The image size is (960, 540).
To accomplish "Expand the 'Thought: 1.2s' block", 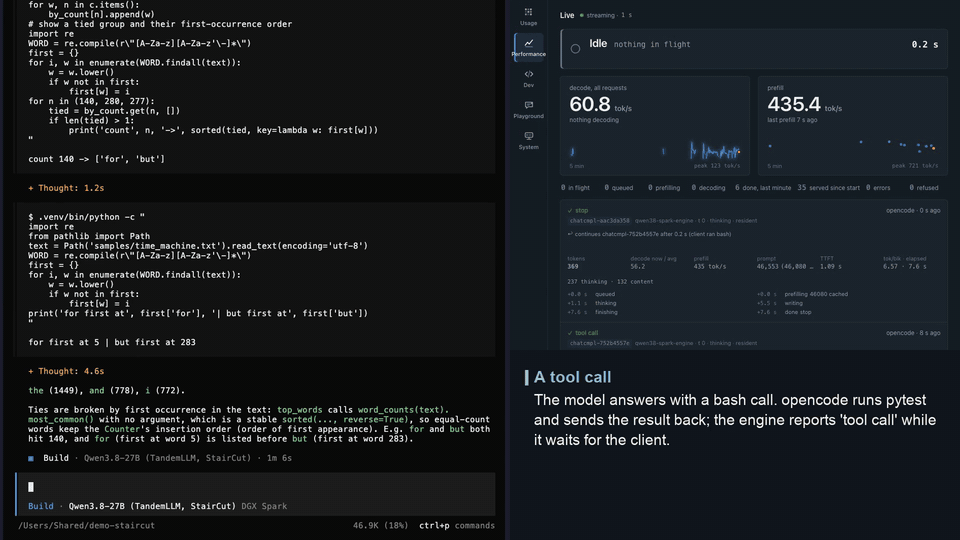I will pos(66,188).
